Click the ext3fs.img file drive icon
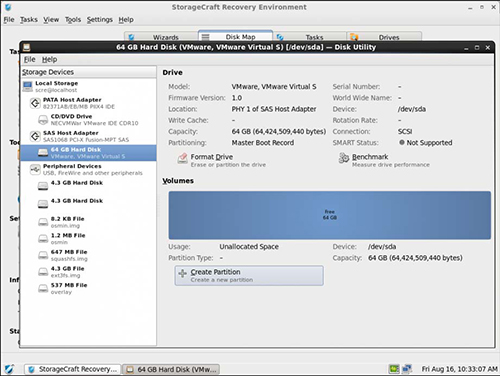500x376 pixels. click(43, 272)
